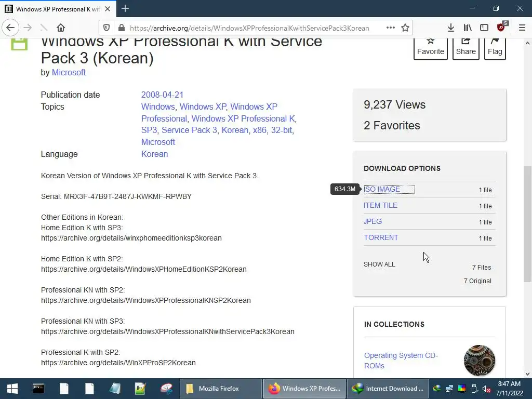Open the JPEG download option

point(373,221)
